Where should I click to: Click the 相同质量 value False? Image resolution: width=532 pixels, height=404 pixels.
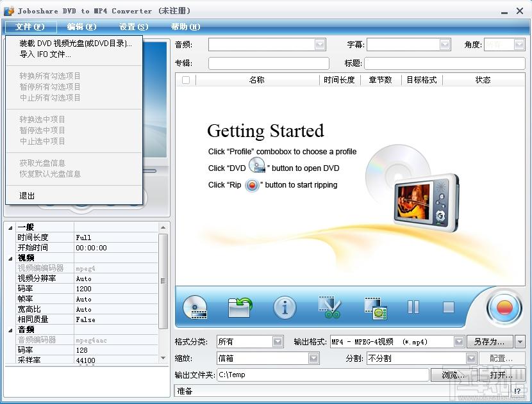point(116,319)
